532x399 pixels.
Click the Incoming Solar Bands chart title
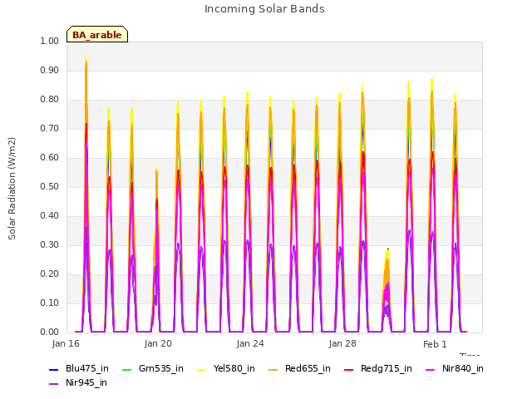[264, 9]
